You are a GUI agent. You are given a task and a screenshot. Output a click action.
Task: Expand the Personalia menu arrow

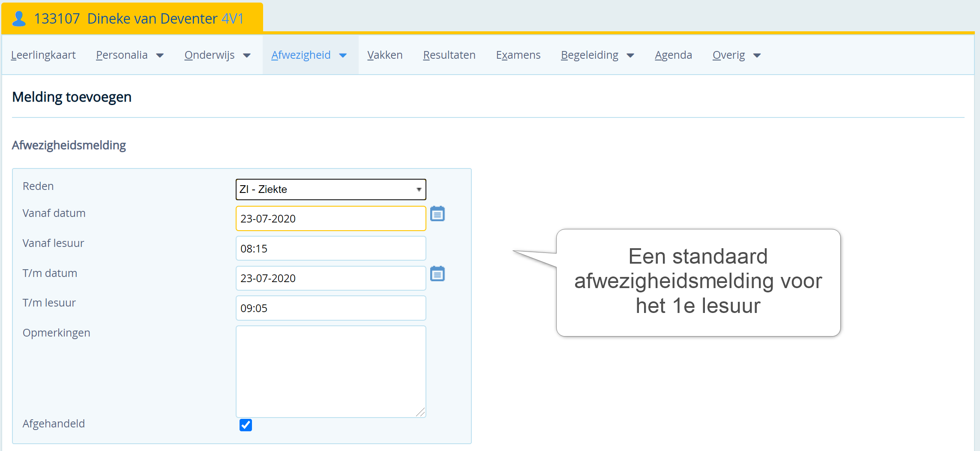pos(160,55)
